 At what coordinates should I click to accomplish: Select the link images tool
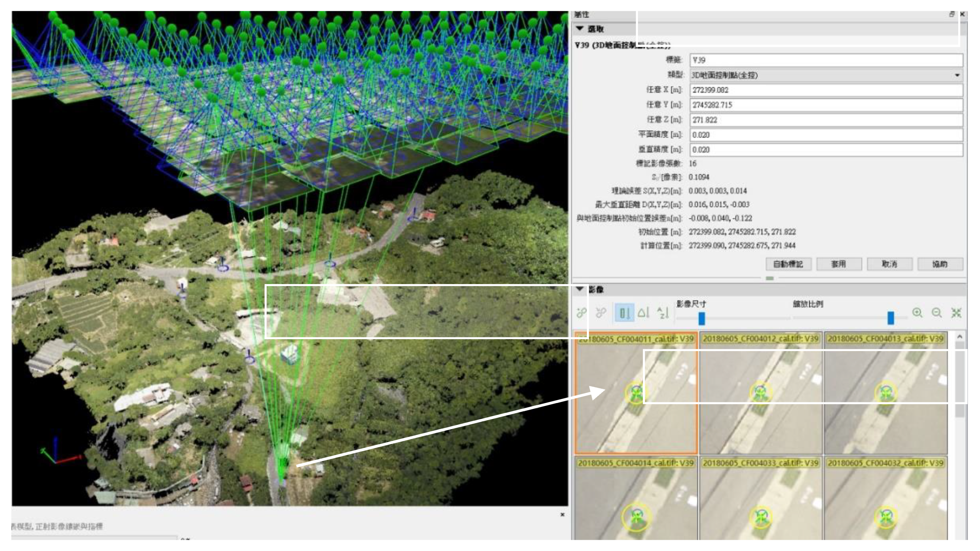[x=582, y=313]
